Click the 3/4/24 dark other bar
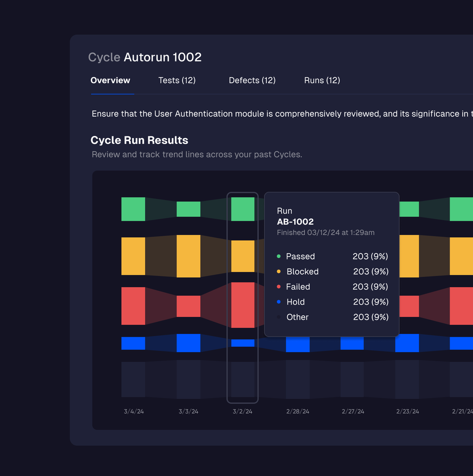Screen dimensions: 473x476 pyautogui.click(x=133, y=379)
